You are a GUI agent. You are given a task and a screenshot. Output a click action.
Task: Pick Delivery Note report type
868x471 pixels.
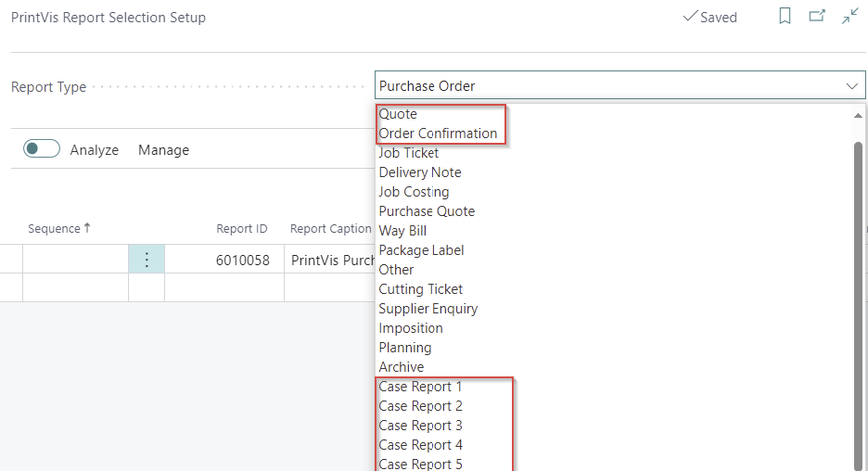(x=419, y=172)
